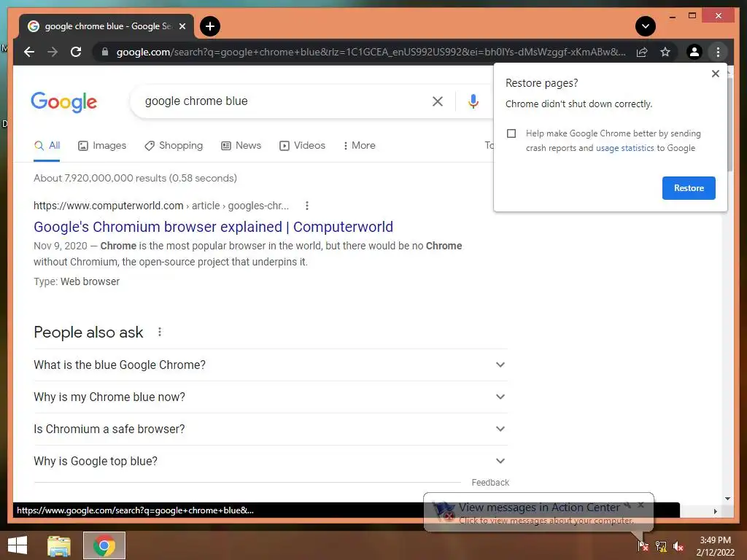The height and width of the screenshot is (560, 747).
Task: Click the computerworld.com result URL
Action: tap(161, 206)
